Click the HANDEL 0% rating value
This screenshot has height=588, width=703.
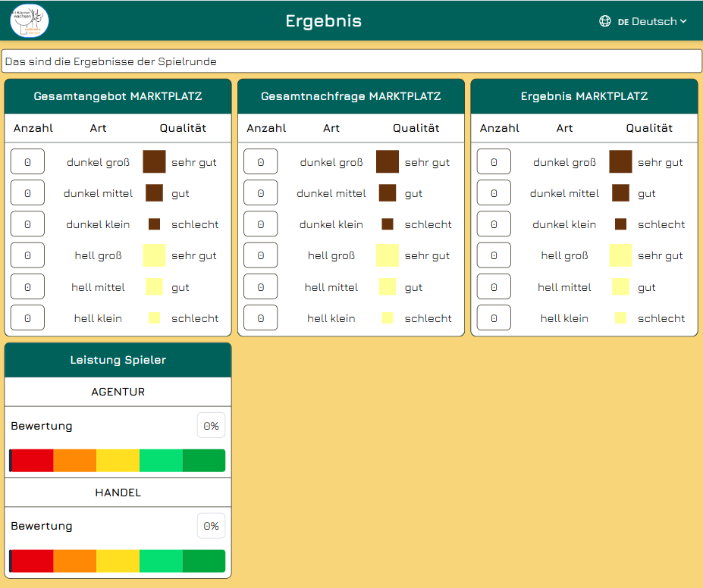[x=211, y=526]
